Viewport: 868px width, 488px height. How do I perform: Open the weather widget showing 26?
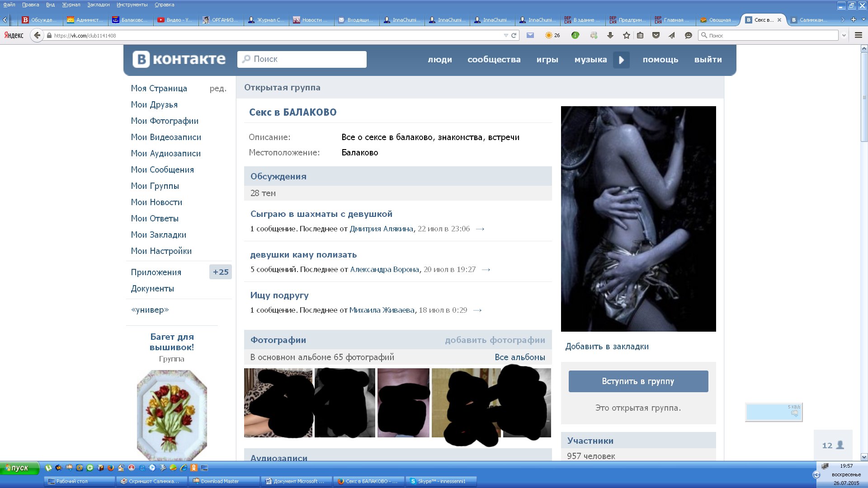pos(552,35)
